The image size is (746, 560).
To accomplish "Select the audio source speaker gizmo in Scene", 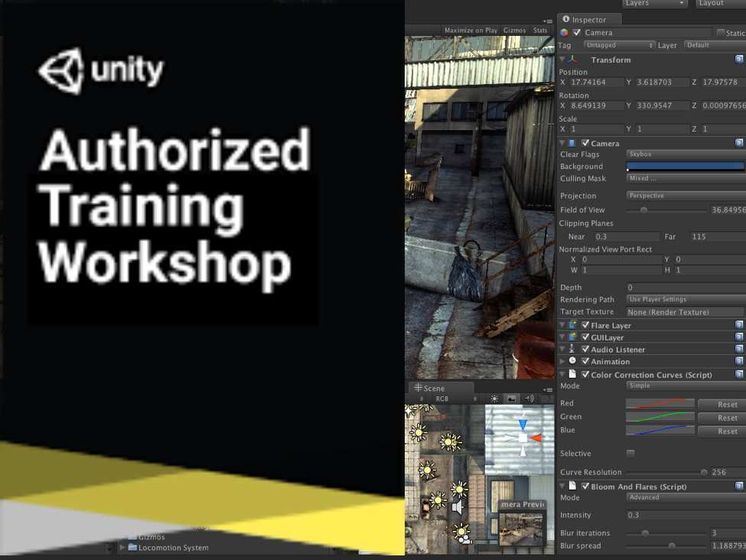I will point(458,506).
